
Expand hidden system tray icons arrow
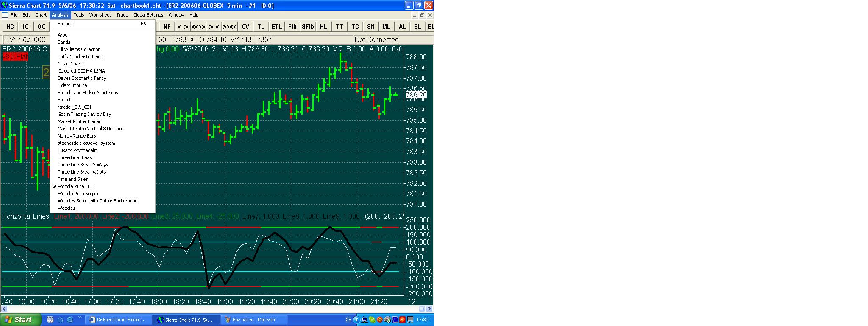356,320
